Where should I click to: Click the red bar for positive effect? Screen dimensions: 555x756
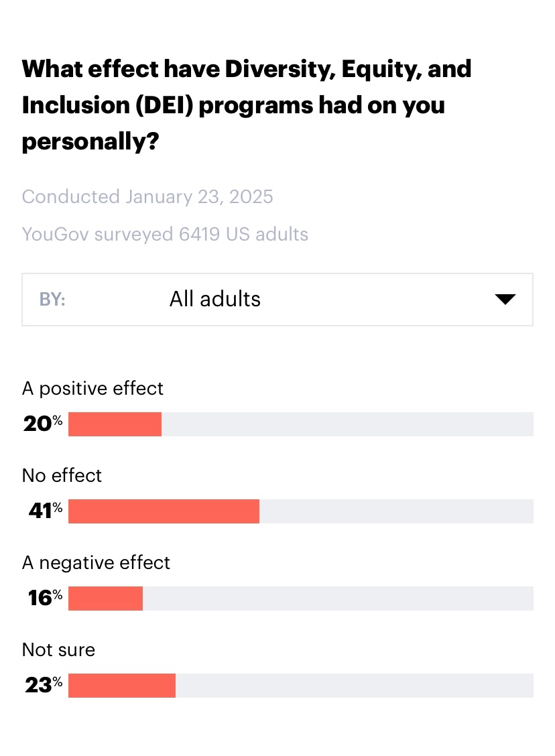coord(115,424)
